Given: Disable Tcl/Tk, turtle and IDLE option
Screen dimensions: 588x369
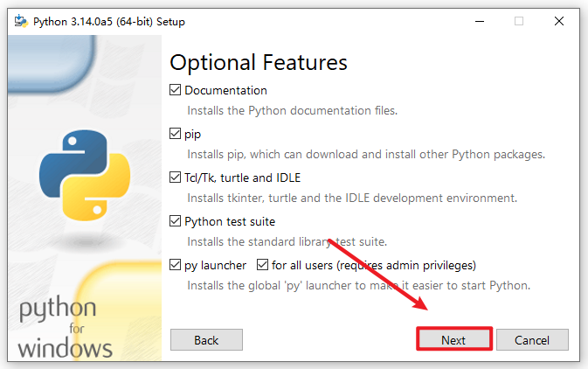Looking at the screenshot, I should [176, 178].
